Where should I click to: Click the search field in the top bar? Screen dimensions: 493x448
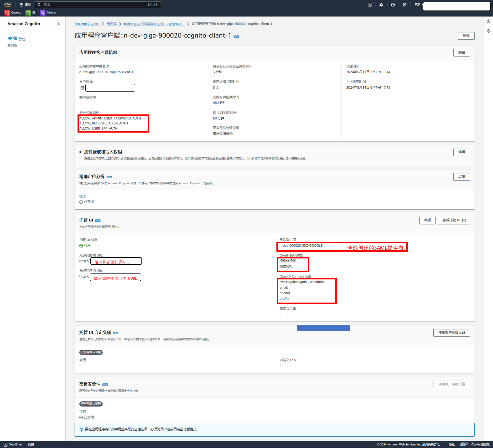pyautogui.click(x=98, y=5)
